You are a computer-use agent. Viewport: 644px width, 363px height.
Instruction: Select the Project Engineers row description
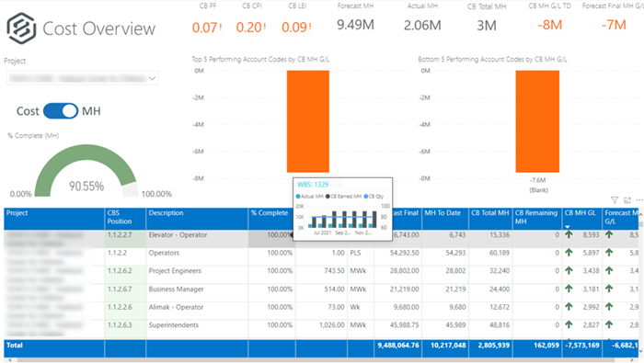coord(175,271)
